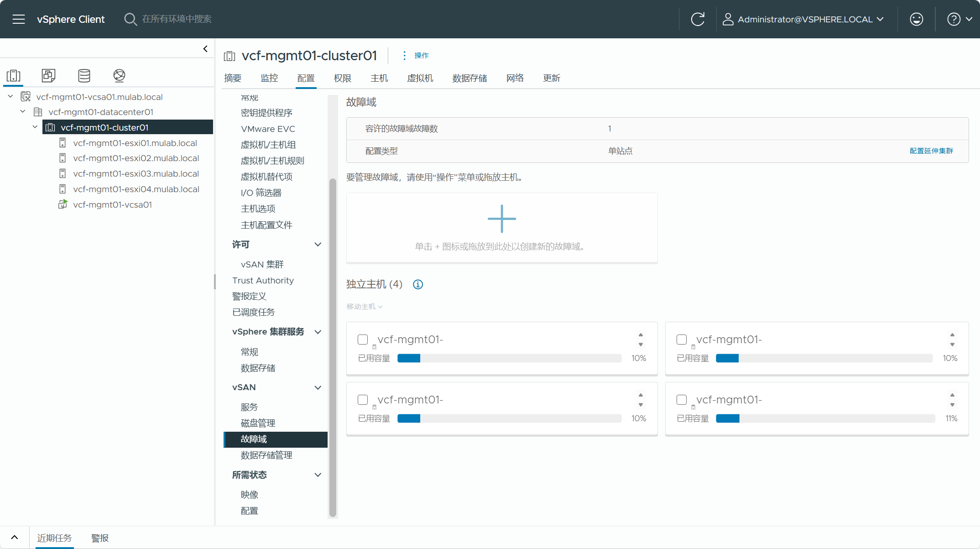The image size is (980, 549).
Task: Click the plus icon to create fault domain
Action: [x=501, y=219]
